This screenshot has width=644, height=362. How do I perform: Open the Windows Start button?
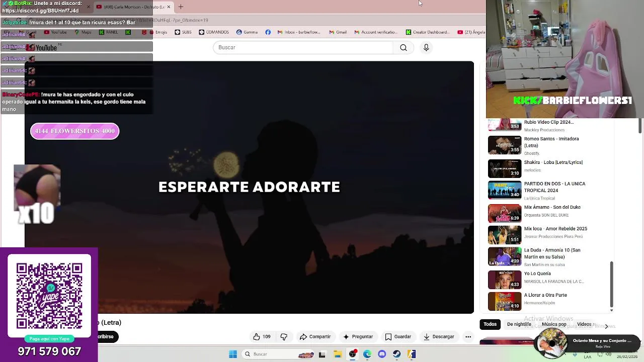click(x=233, y=354)
